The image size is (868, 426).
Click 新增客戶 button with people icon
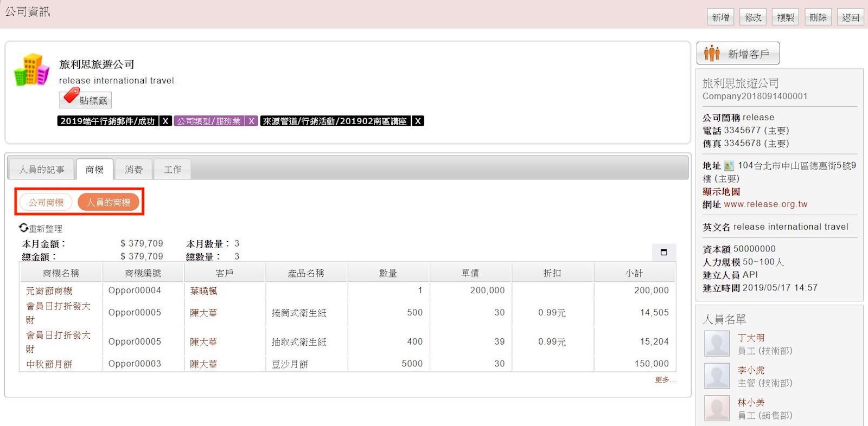(738, 54)
